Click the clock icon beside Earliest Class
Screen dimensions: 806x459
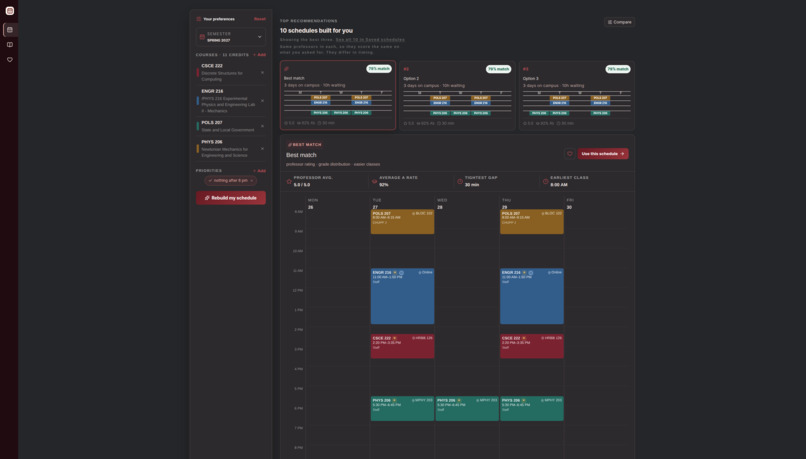click(545, 181)
